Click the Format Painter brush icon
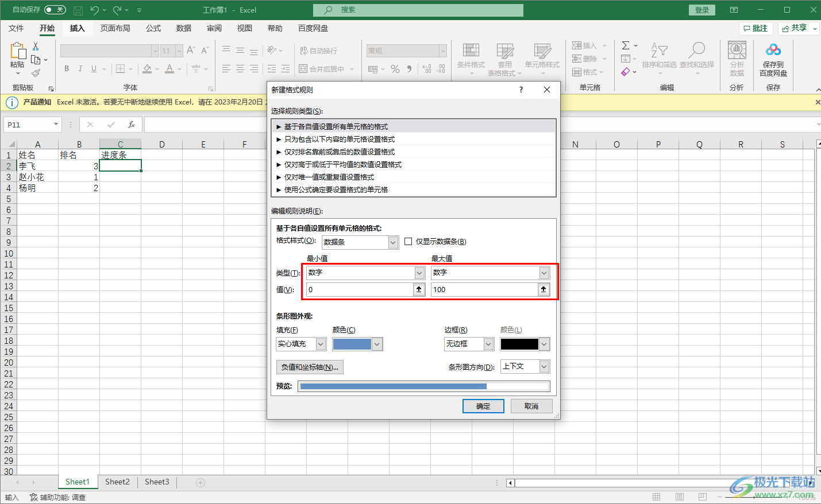 pos(36,73)
